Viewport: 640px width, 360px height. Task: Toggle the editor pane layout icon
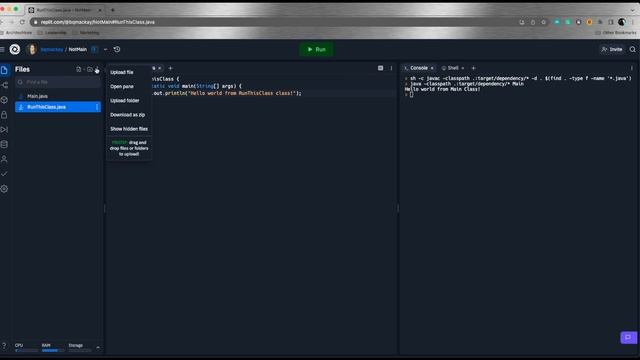click(x=380, y=68)
